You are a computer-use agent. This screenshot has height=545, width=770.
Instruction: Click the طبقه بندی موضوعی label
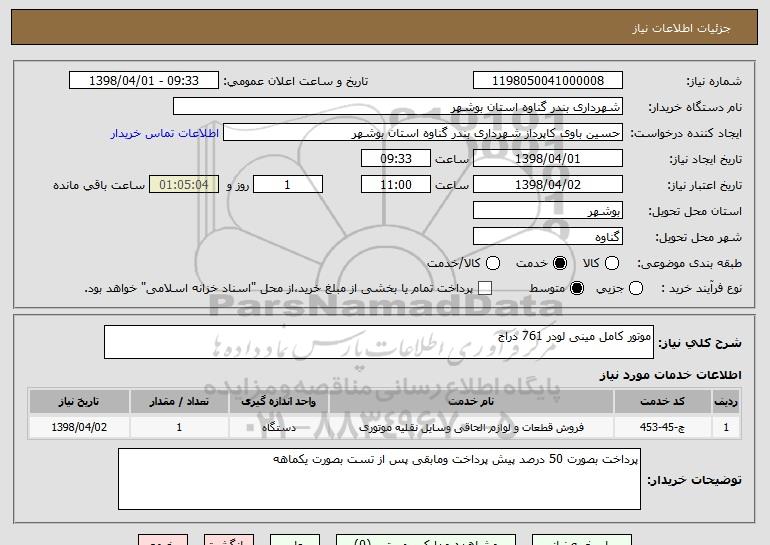point(689,264)
